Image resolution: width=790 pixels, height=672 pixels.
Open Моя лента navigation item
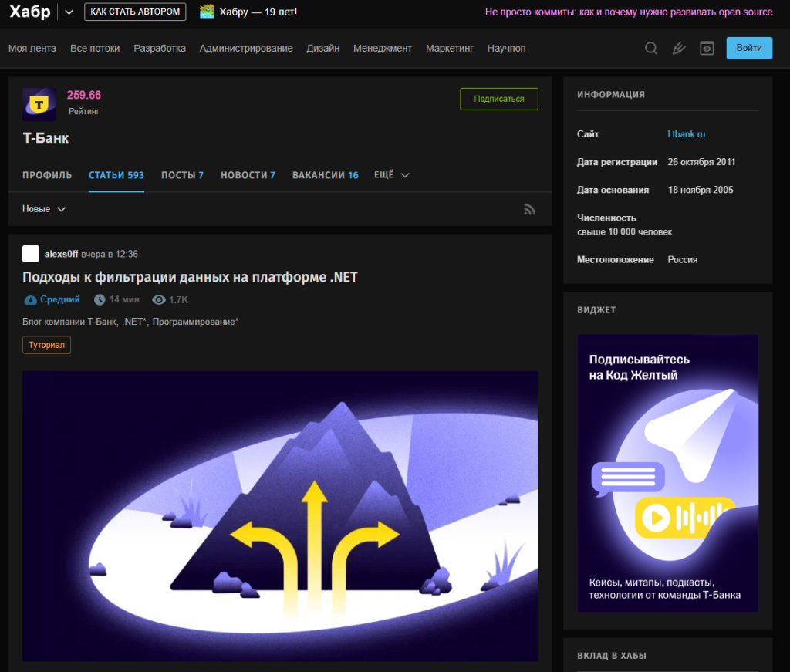32,49
